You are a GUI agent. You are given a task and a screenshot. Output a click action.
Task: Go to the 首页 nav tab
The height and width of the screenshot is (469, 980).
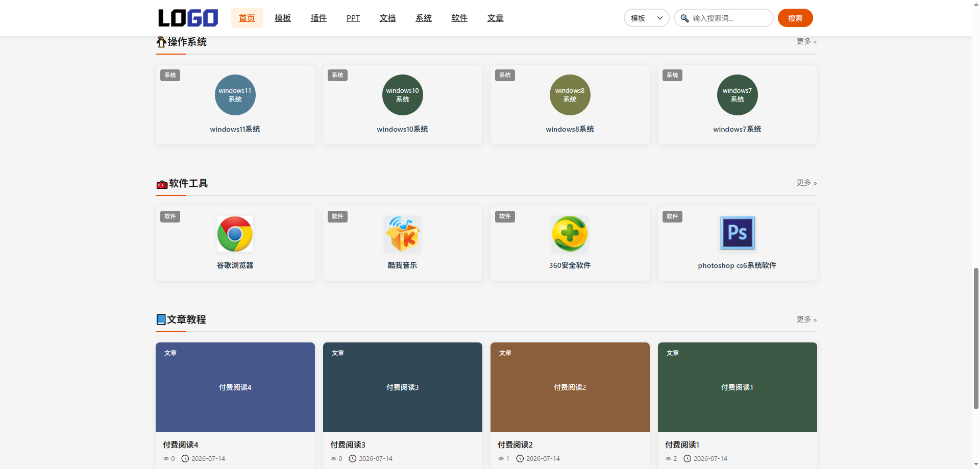click(x=247, y=18)
